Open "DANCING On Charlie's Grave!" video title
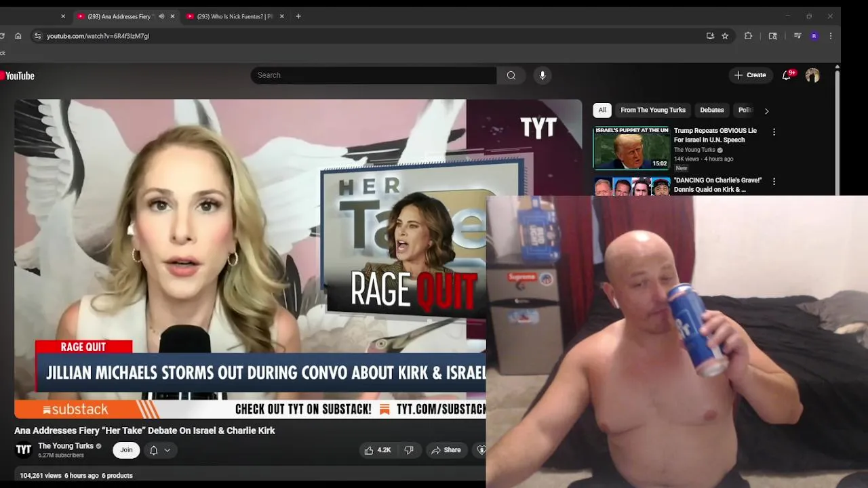Viewport: 868px width, 488px height. [x=717, y=185]
